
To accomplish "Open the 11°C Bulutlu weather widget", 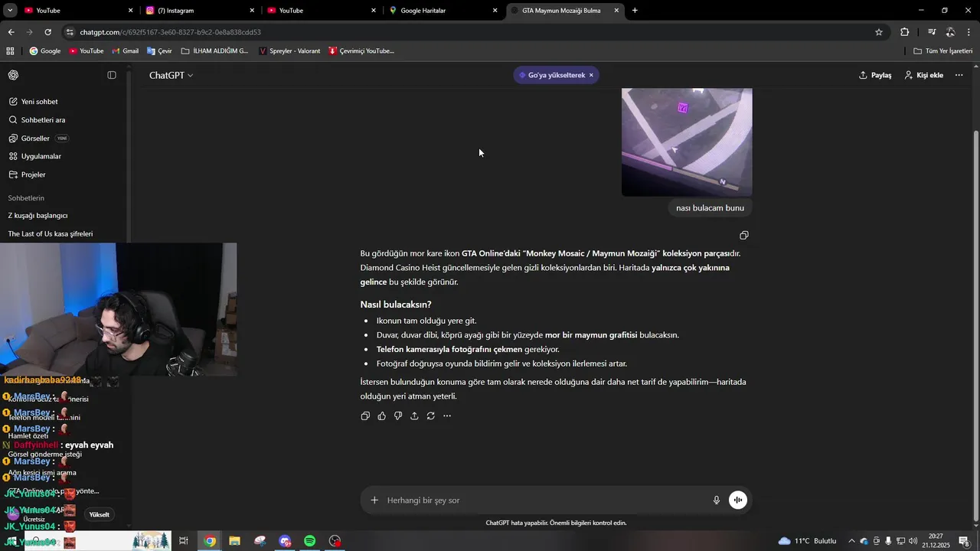I will pos(807,541).
